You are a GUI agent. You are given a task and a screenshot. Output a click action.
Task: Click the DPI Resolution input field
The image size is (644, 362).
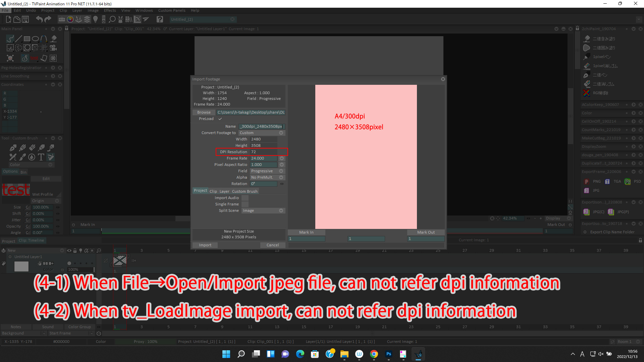point(264,152)
